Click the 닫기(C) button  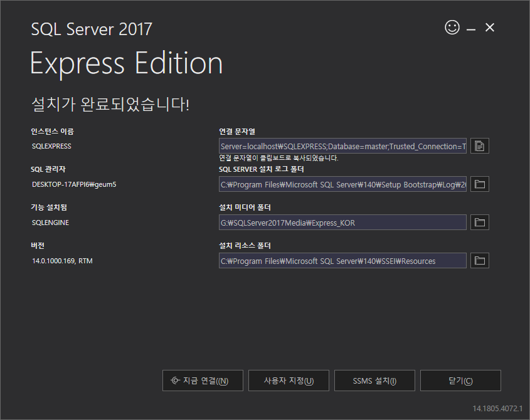tap(460, 381)
